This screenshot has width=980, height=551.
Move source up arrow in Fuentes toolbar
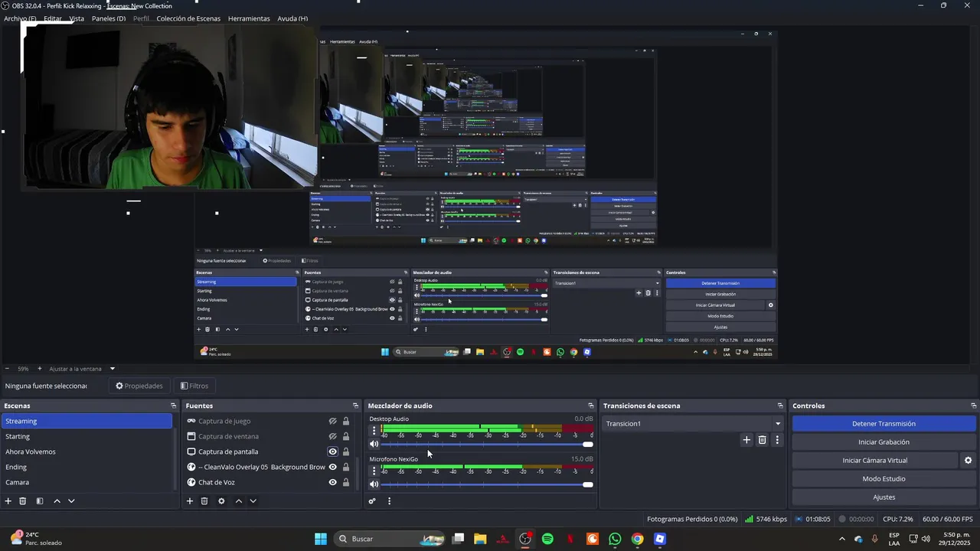tap(238, 501)
